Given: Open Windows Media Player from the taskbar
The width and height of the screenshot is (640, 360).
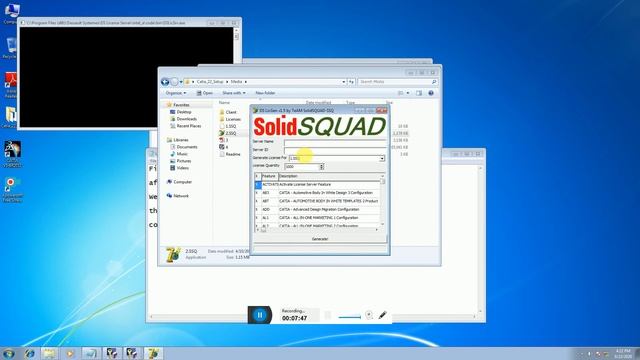Looking at the screenshot, I should tap(70, 353).
